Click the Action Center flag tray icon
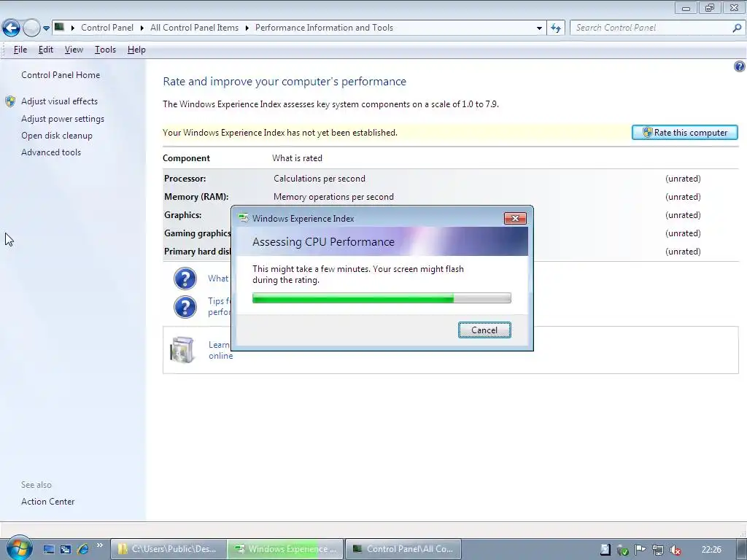The height and width of the screenshot is (560, 747). point(640,550)
